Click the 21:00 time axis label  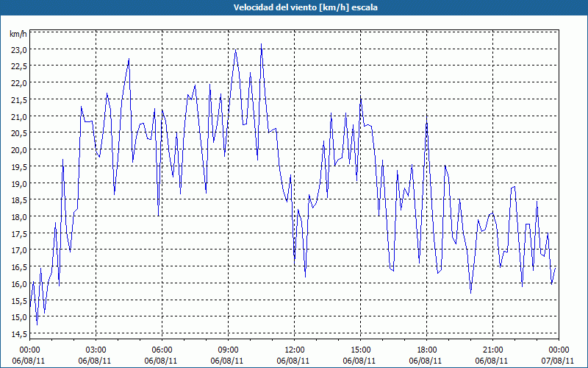[x=492, y=350]
